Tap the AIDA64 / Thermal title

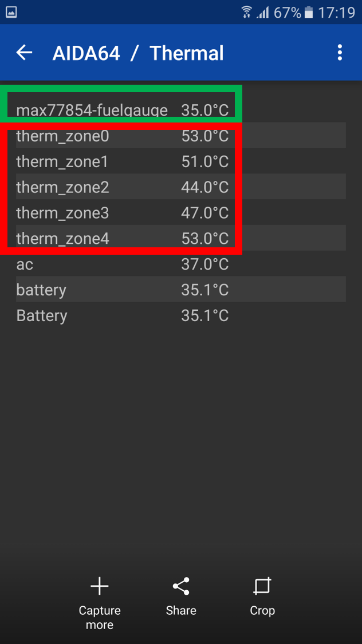click(138, 53)
